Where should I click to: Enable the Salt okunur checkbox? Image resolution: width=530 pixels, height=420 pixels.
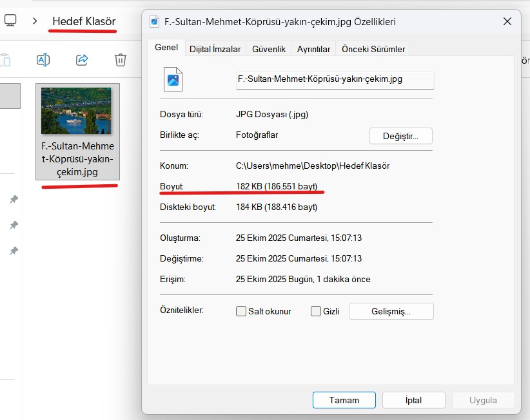pos(241,311)
